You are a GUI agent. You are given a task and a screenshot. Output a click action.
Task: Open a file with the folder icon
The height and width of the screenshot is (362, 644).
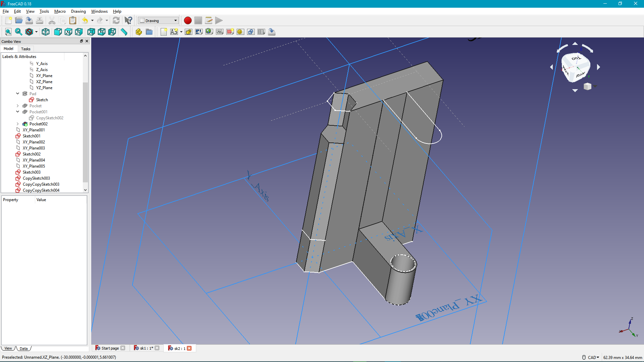click(x=19, y=20)
